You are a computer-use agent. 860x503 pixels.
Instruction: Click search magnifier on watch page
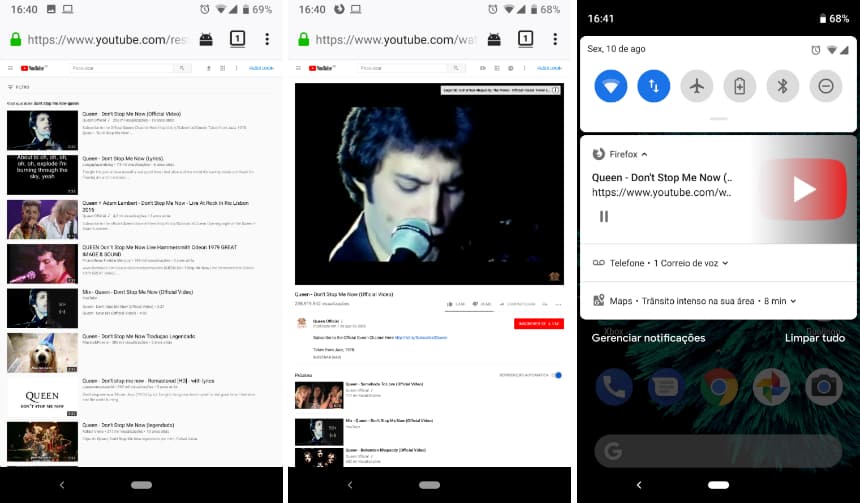tap(456, 68)
